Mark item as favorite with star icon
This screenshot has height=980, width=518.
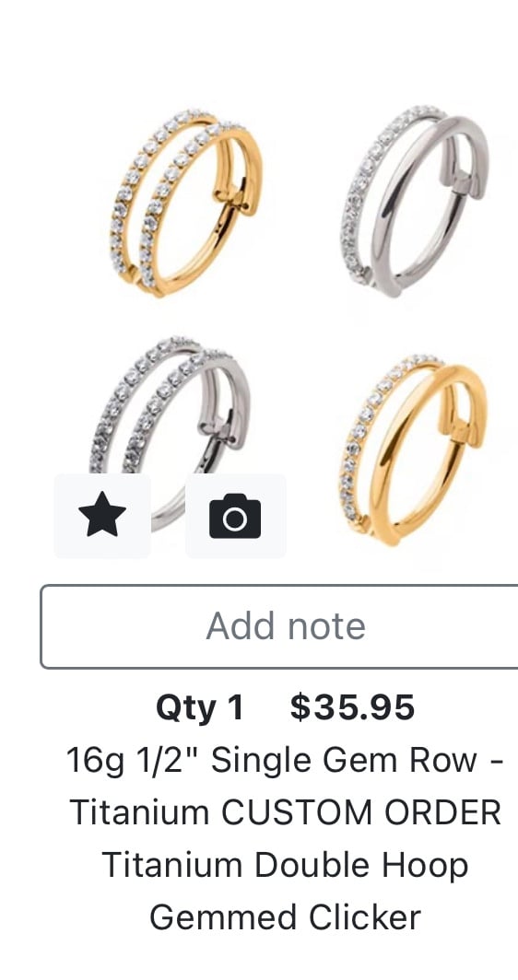click(x=102, y=516)
